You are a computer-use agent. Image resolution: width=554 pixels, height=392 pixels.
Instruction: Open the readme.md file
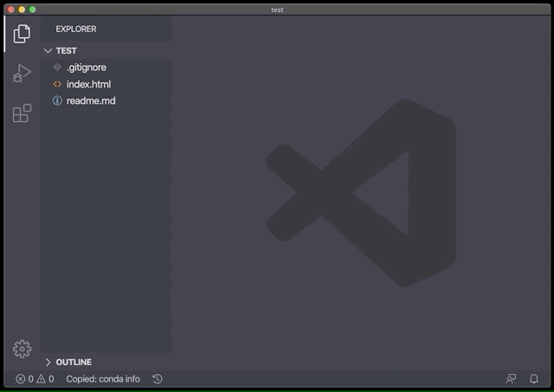(x=106, y=100)
